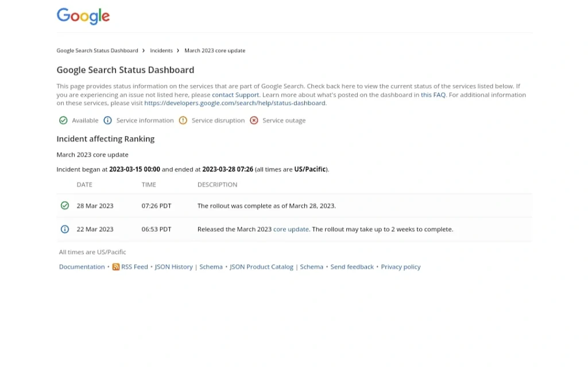Screen dimensions: 588x370
Task: Click the orange Service disruption legend icon
Action: [183, 120]
